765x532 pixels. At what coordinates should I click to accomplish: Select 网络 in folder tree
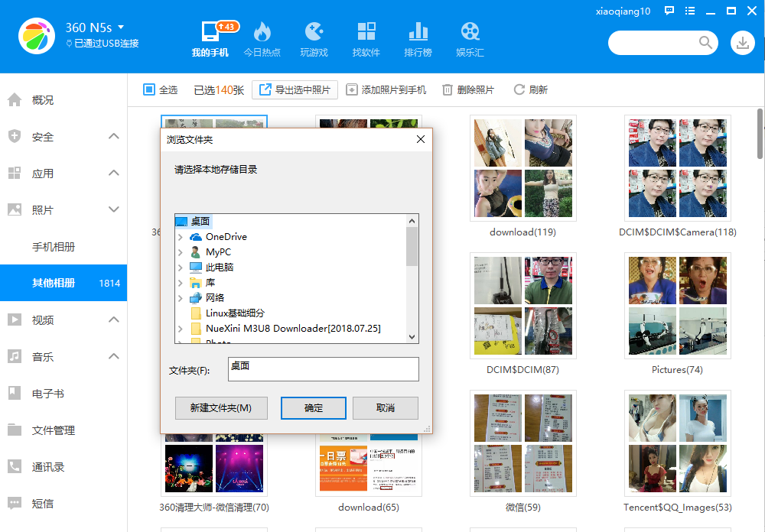click(x=215, y=298)
